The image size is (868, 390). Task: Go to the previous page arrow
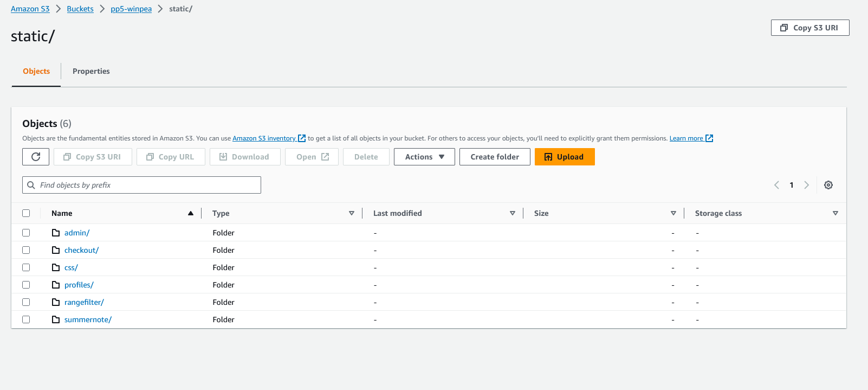[776, 185]
